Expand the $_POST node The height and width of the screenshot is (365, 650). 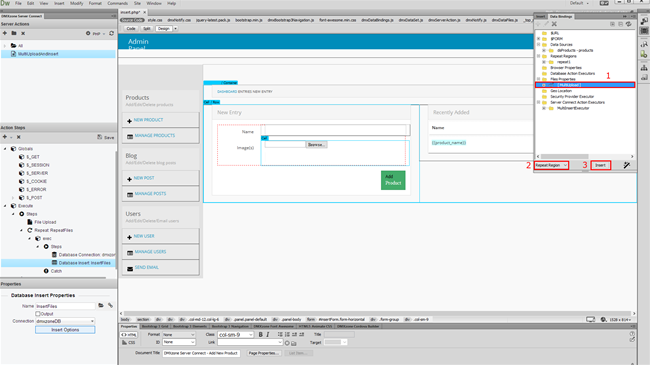click(x=13, y=197)
